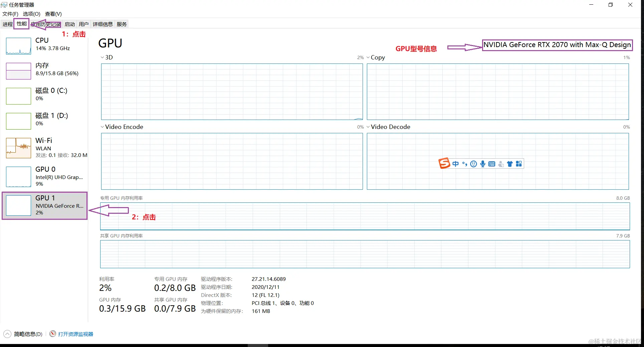This screenshot has height=347, width=644.
Task: Open Sogou toolbox grid icon
Action: point(519,164)
